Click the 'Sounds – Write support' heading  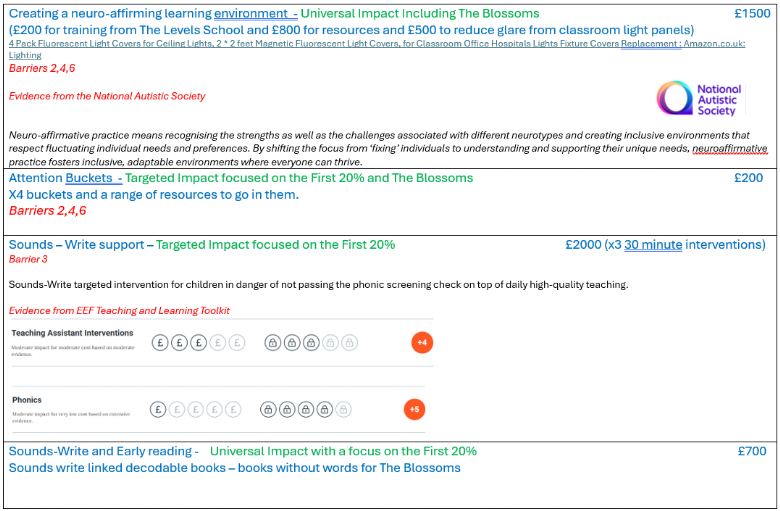(x=76, y=245)
